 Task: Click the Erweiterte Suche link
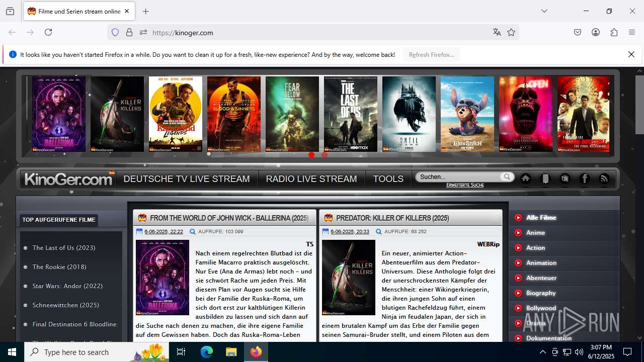(x=465, y=185)
